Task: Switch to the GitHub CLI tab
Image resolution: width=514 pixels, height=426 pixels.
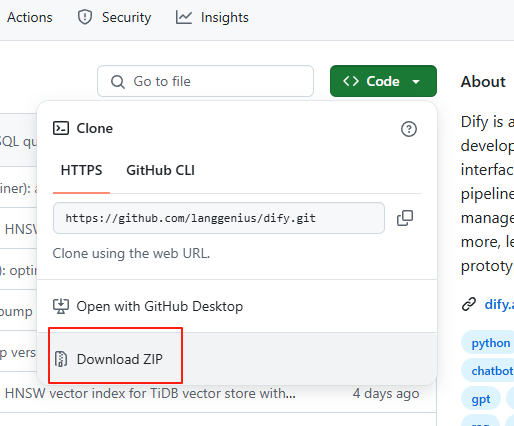Action: coord(160,170)
